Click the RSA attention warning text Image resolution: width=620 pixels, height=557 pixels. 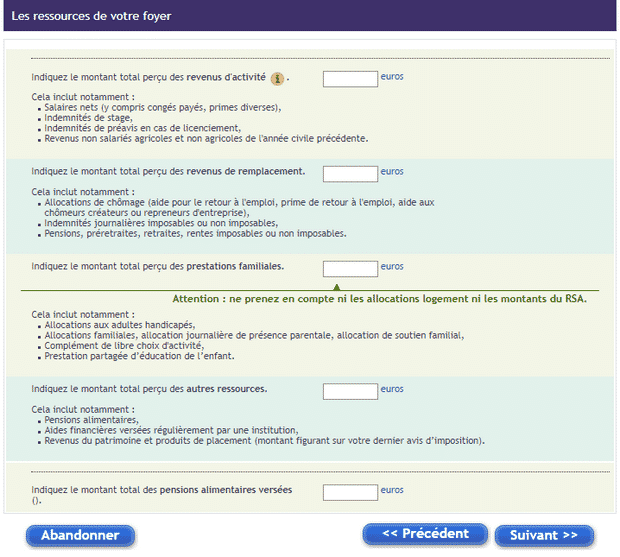tap(380, 299)
